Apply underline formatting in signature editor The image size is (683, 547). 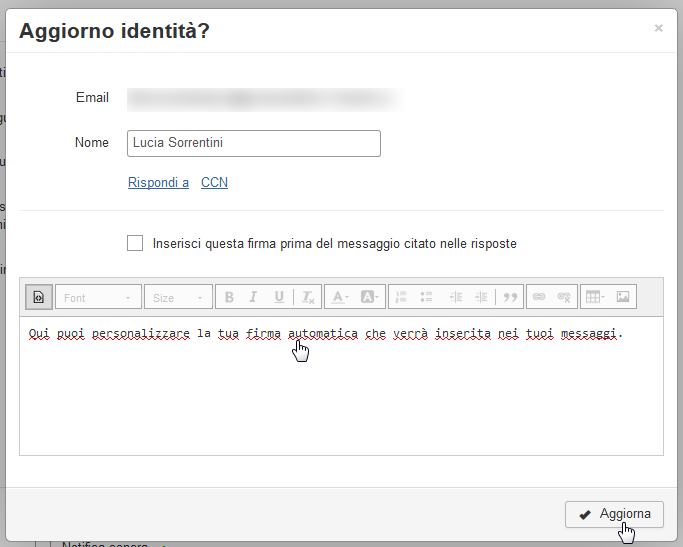coord(279,297)
